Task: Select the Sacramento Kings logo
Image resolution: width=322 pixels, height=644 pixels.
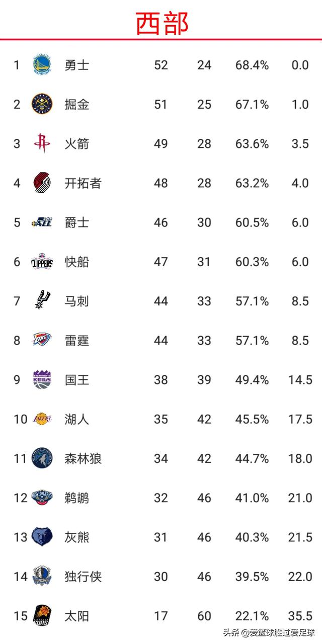Action: point(42,379)
